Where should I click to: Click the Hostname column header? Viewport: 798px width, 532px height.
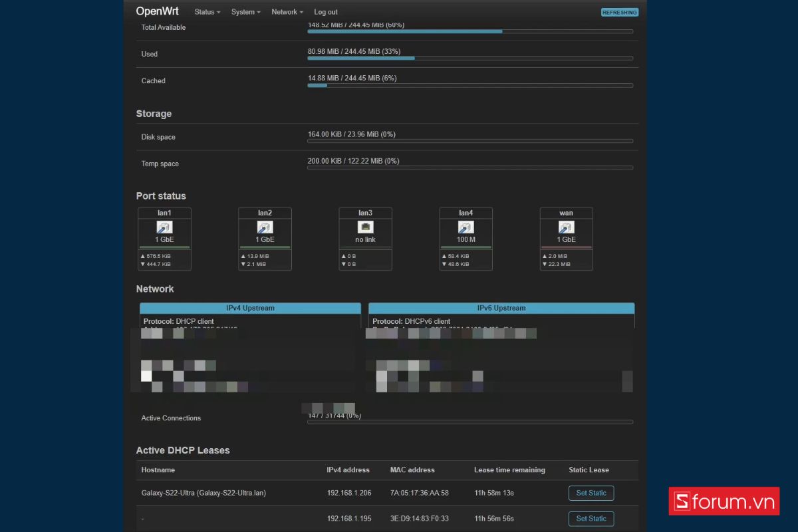coord(158,469)
